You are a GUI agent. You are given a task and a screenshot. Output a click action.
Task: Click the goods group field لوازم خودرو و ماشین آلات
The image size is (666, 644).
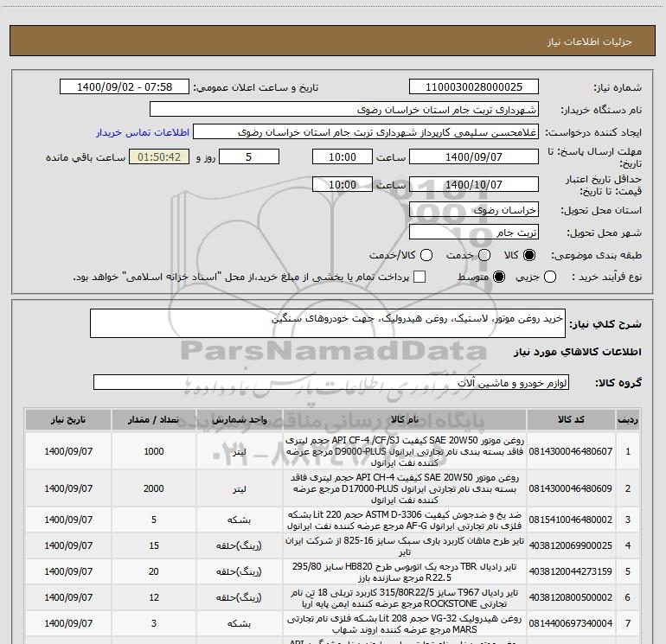click(331, 382)
